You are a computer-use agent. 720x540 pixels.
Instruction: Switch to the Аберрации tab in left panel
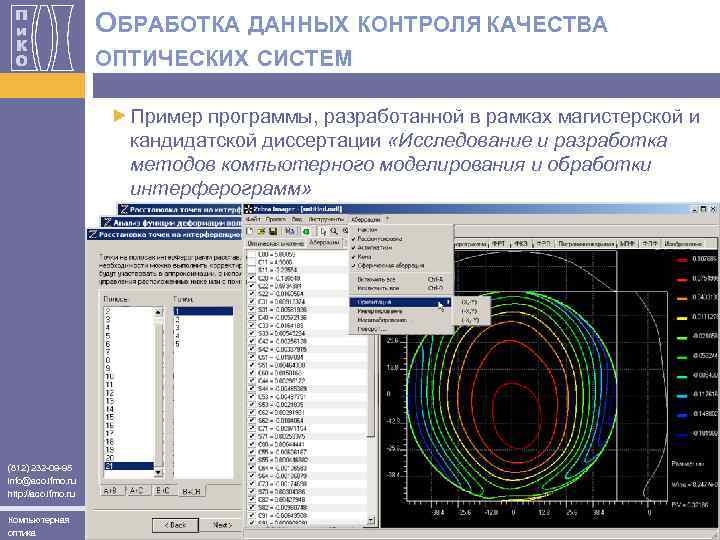[324, 242]
